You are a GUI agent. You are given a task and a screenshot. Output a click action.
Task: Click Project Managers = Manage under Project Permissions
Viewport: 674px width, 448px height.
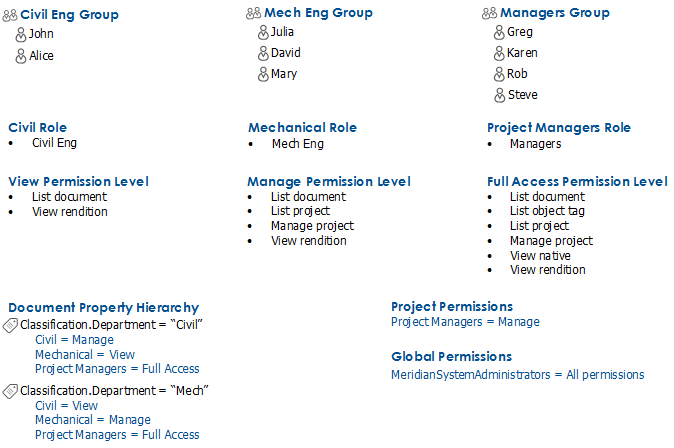tap(465, 322)
